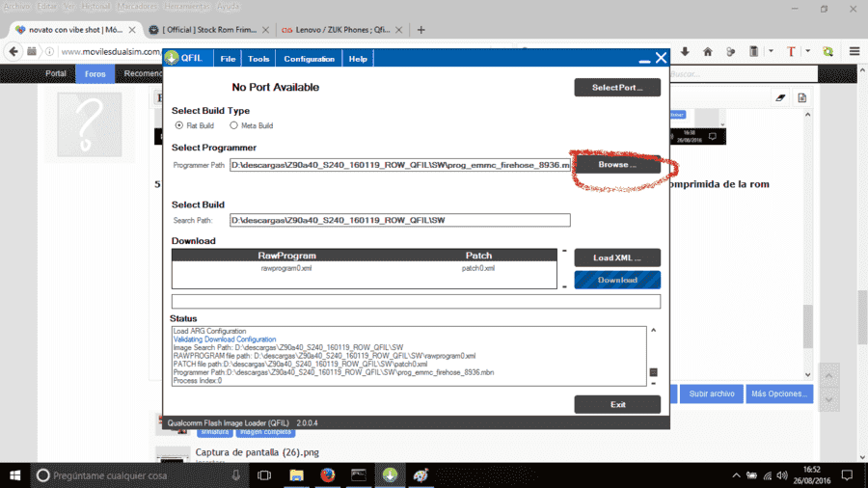
Task: Click the Patch column header
Action: (x=478, y=256)
